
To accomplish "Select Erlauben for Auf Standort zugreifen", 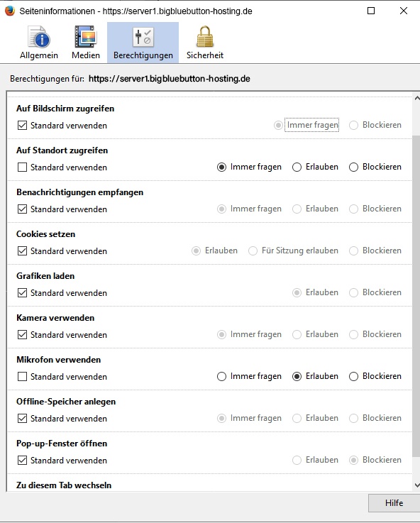I will (x=297, y=167).
